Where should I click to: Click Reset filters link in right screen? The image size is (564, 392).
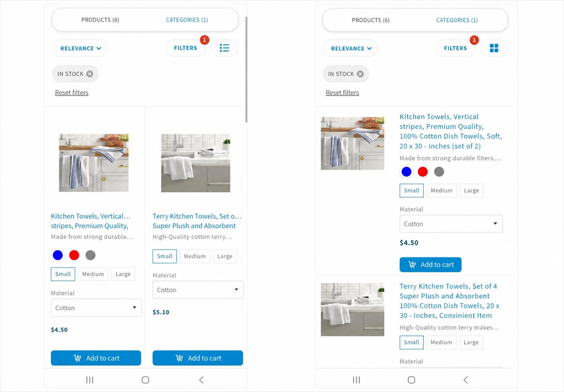click(x=342, y=92)
